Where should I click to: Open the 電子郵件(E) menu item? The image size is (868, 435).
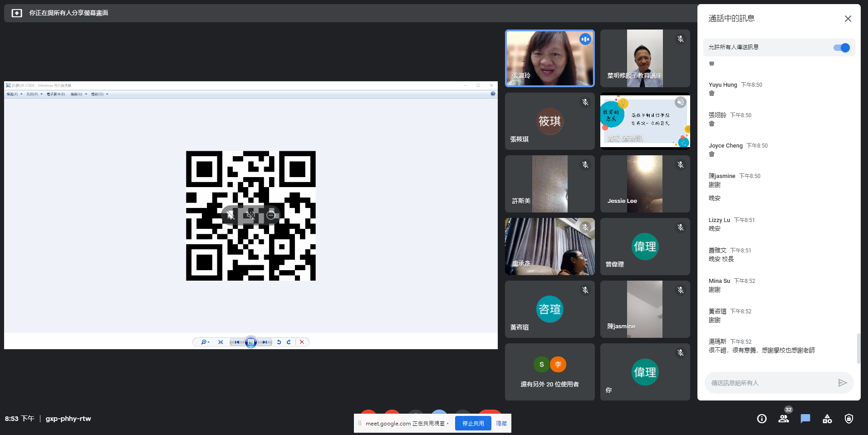56,94
